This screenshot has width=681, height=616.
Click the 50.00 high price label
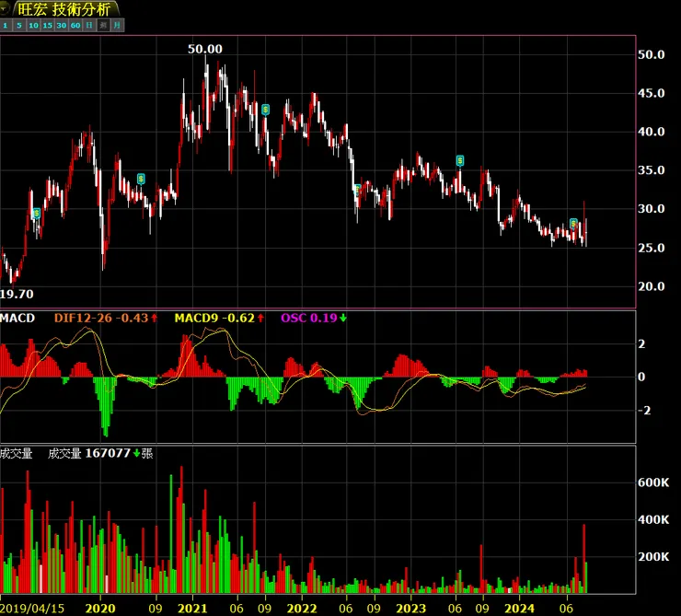pos(205,49)
